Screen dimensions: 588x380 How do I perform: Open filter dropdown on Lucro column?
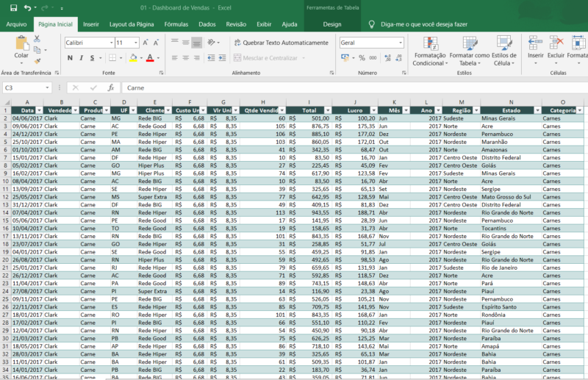(374, 110)
